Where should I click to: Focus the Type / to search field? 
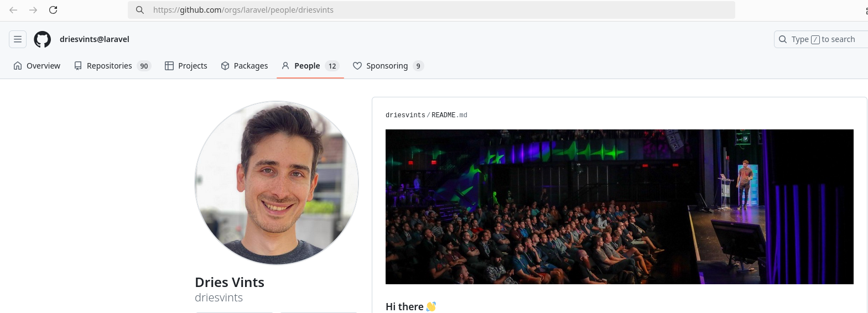pos(821,39)
